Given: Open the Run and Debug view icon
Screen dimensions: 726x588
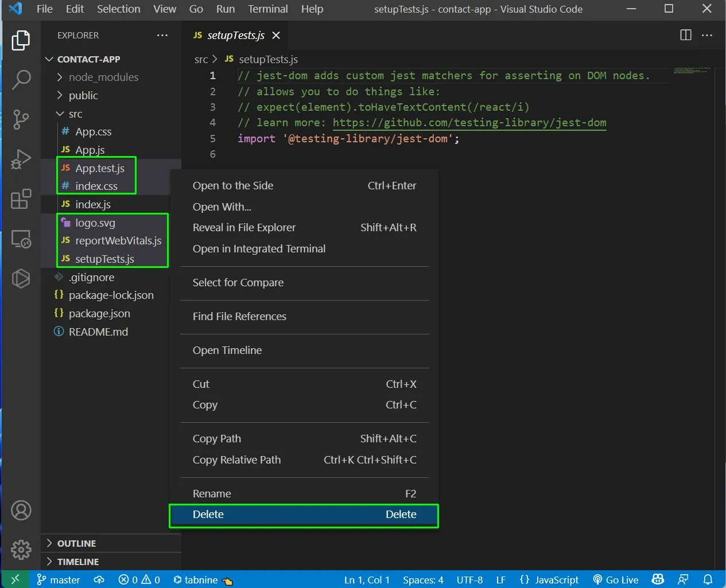Looking at the screenshot, I should pyautogui.click(x=21, y=159).
